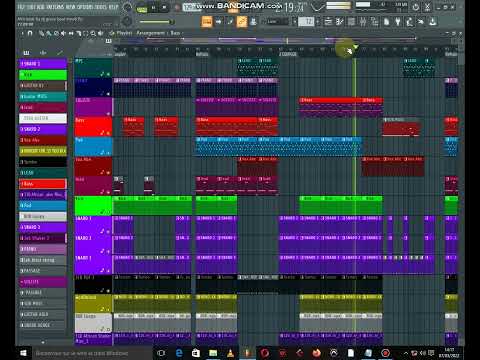The width and height of the screenshot is (480, 360).
Task: Click the stamp-shaped toolbar icon
Action: (253, 22)
